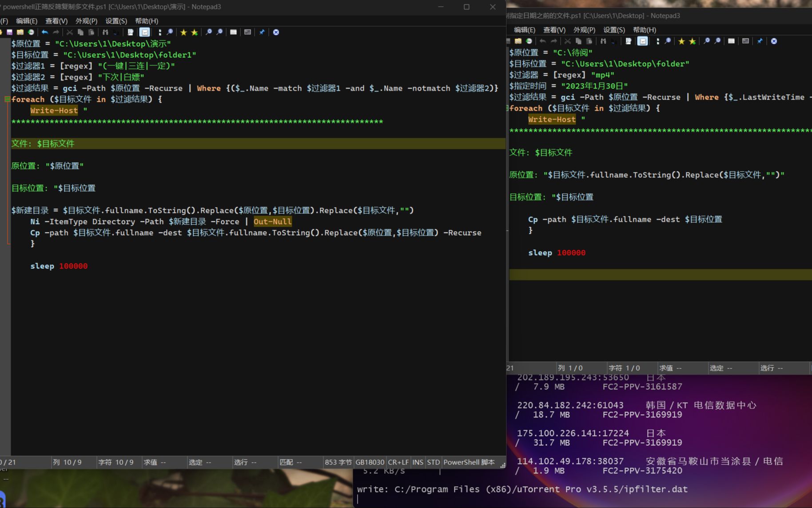Toggle always-on-top pin in right Notepad3 toolbar
This screenshot has width=812, height=508.
760,41
